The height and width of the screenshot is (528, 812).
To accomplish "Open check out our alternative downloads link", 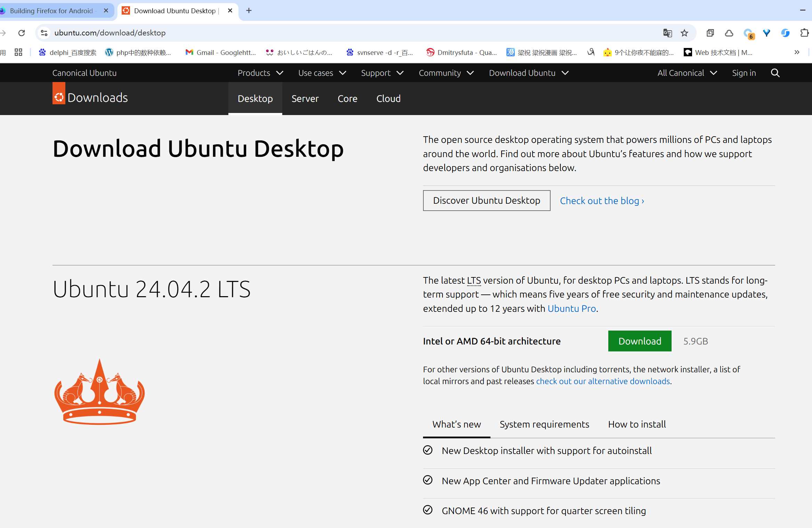I will pyautogui.click(x=603, y=381).
